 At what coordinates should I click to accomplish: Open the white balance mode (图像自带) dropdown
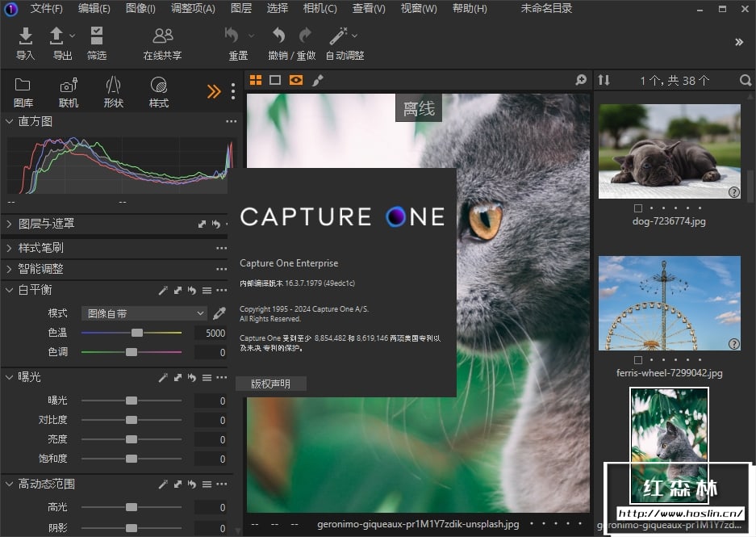point(144,313)
